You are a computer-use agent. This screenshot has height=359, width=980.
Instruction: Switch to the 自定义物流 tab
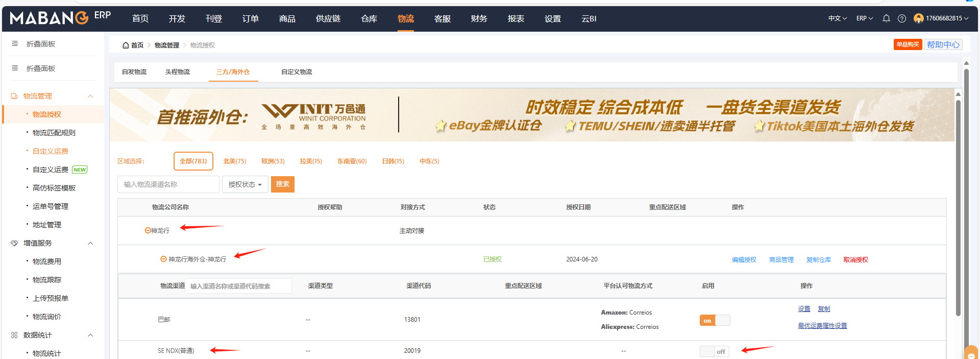[x=297, y=72]
